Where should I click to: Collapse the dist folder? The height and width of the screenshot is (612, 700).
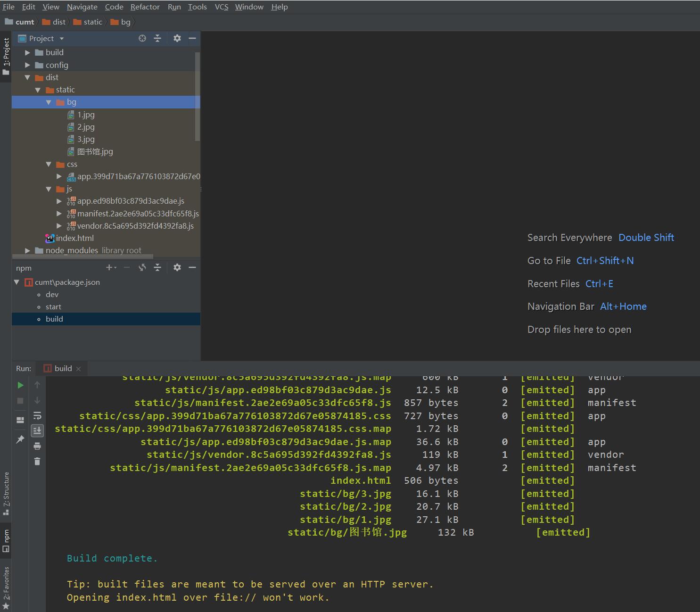27,77
